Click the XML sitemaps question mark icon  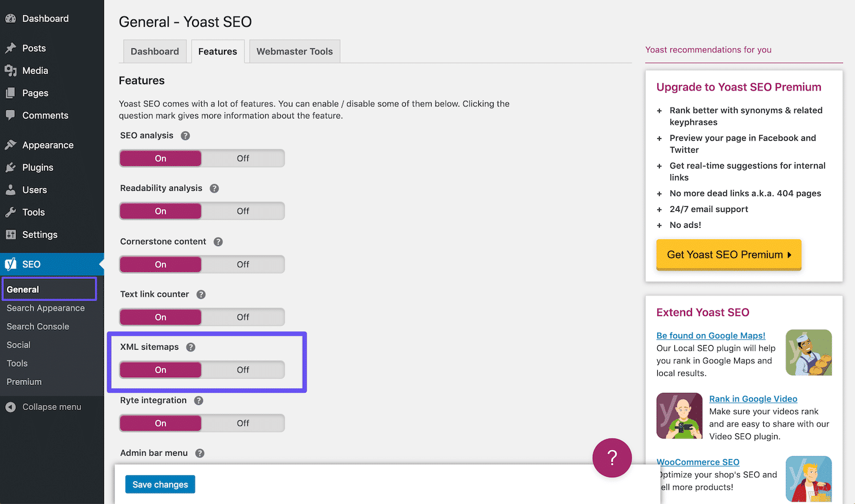coord(191,347)
